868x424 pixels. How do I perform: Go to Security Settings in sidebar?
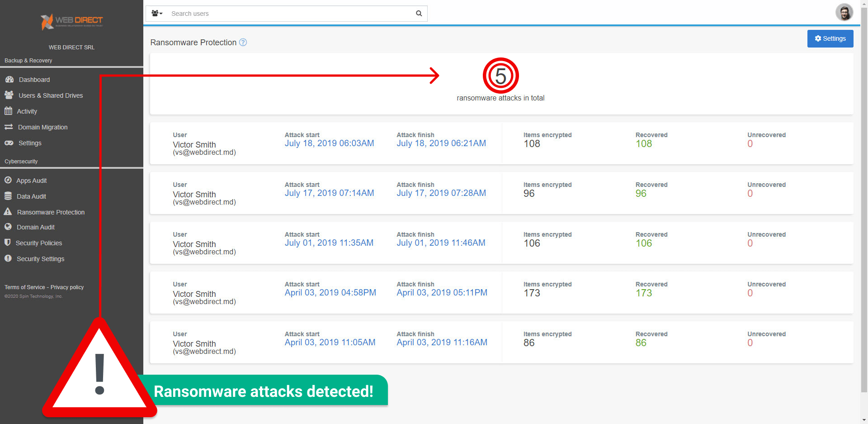(x=40, y=259)
